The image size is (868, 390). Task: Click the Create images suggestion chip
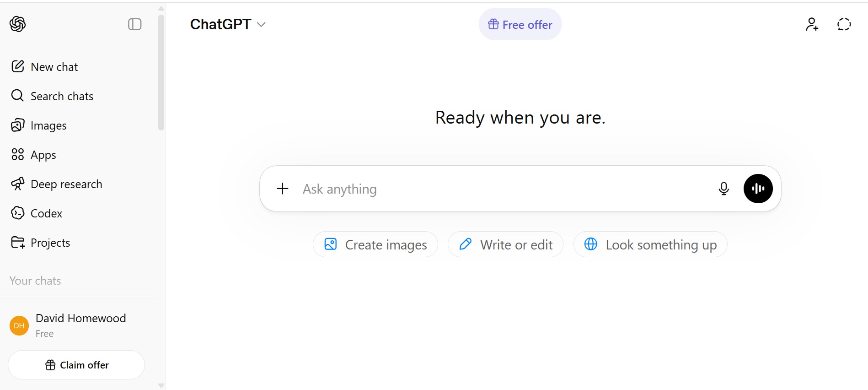click(x=375, y=245)
